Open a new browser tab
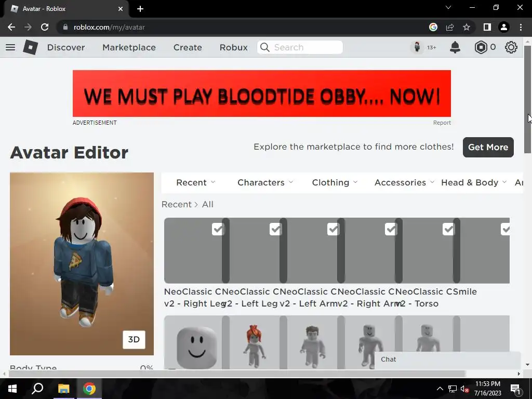This screenshot has height=399, width=532. 140,9
